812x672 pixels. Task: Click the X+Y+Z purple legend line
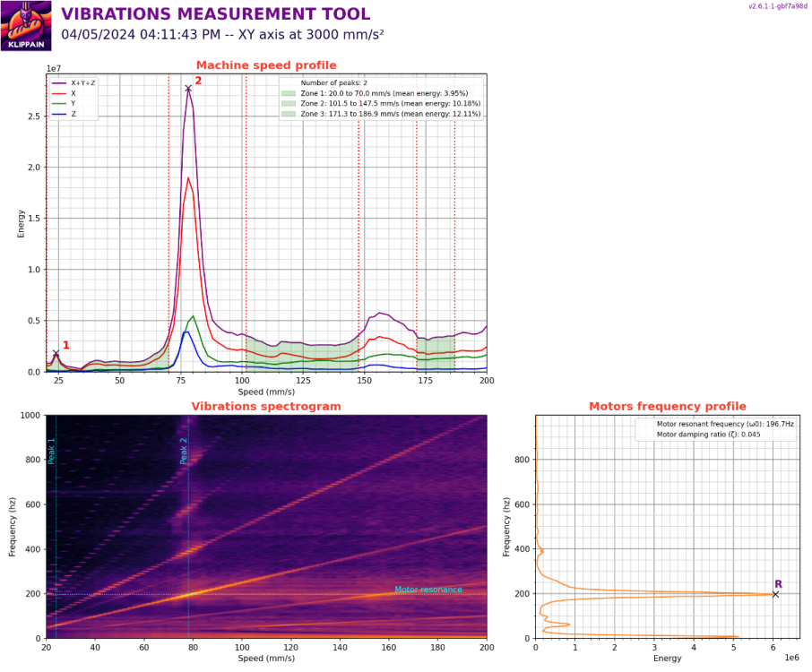tap(59, 82)
